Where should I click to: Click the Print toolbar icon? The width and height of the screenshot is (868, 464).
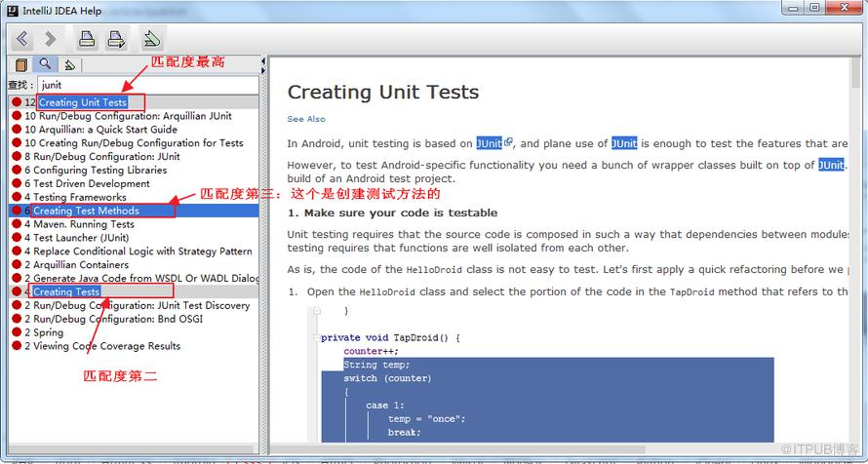(x=87, y=39)
